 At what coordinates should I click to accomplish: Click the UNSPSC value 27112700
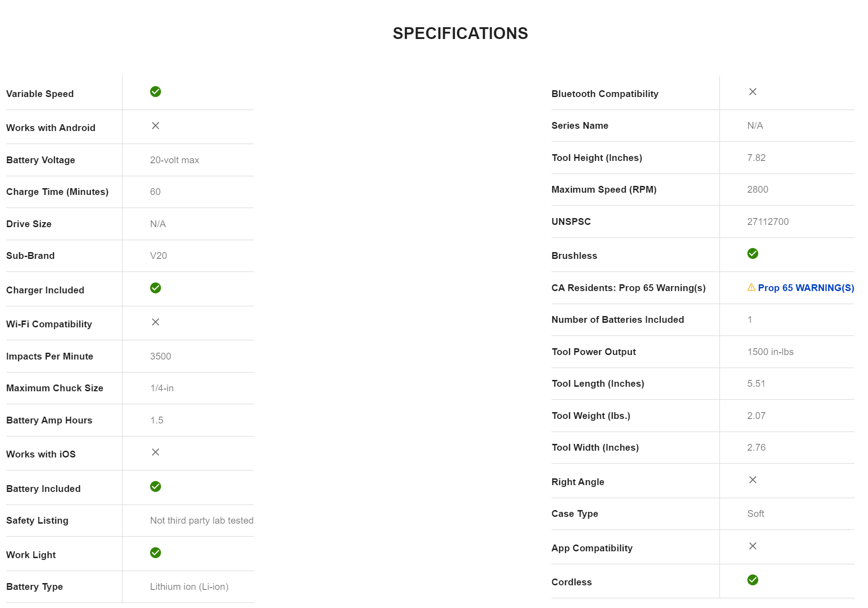[x=768, y=222]
